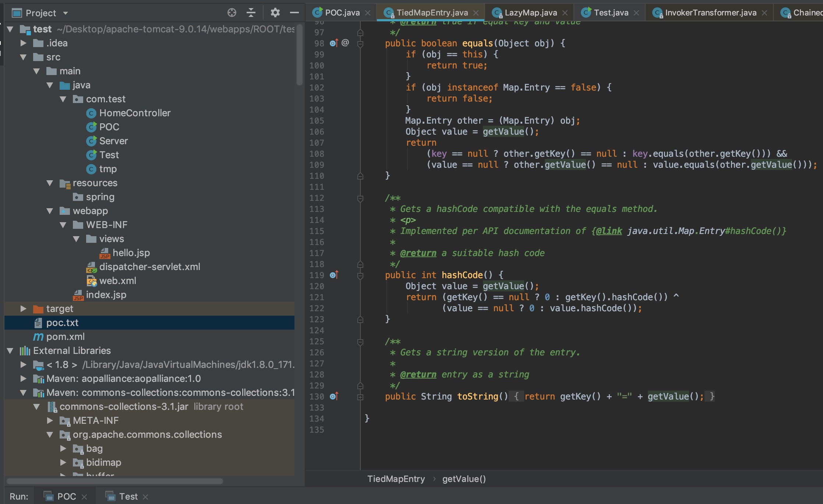Click TiedMapEntry in the breadcrumb bar
Screen dimensions: 823x504
[396, 479]
